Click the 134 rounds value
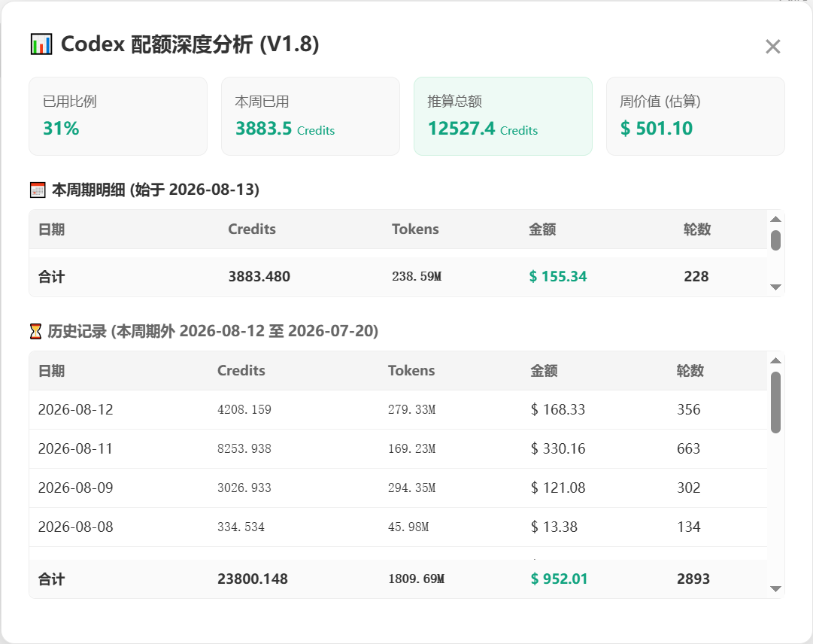 coord(689,527)
